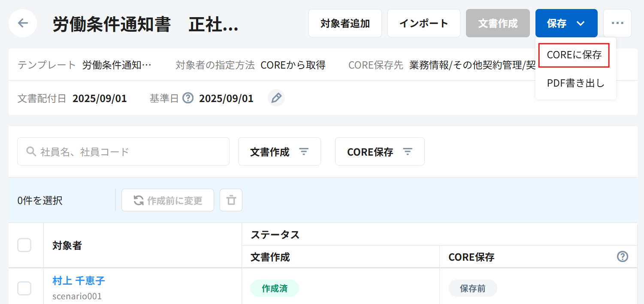Screen dimensions: 644x304
Task: Click the greyed 文書作成 button in header
Action: (498, 23)
